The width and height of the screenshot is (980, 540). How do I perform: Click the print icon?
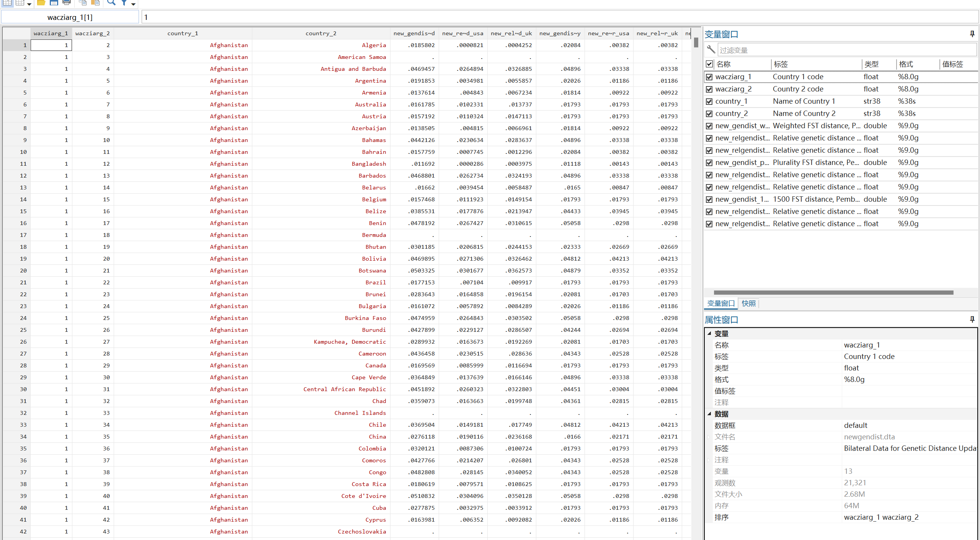click(67, 3)
